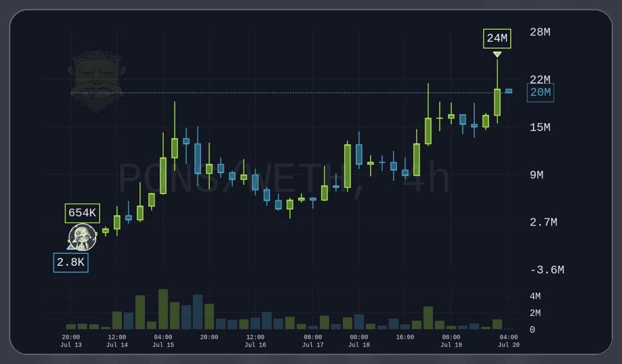The image size is (622, 364).
Task: Click the 4M volume axis value
Action: pos(535,296)
